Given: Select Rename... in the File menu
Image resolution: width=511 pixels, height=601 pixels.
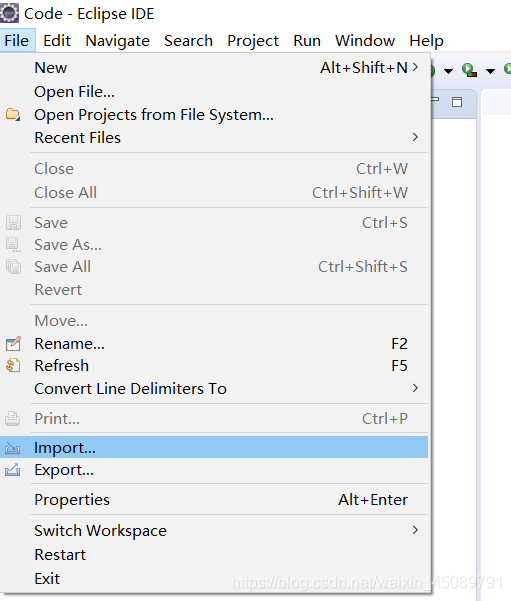Looking at the screenshot, I should (x=214, y=343).
